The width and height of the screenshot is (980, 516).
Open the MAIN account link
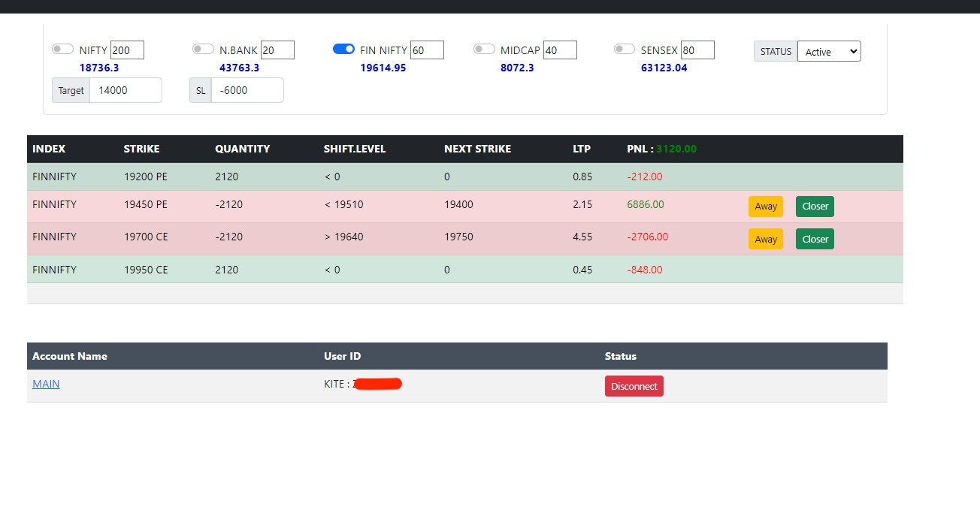(x=46, y=384)
